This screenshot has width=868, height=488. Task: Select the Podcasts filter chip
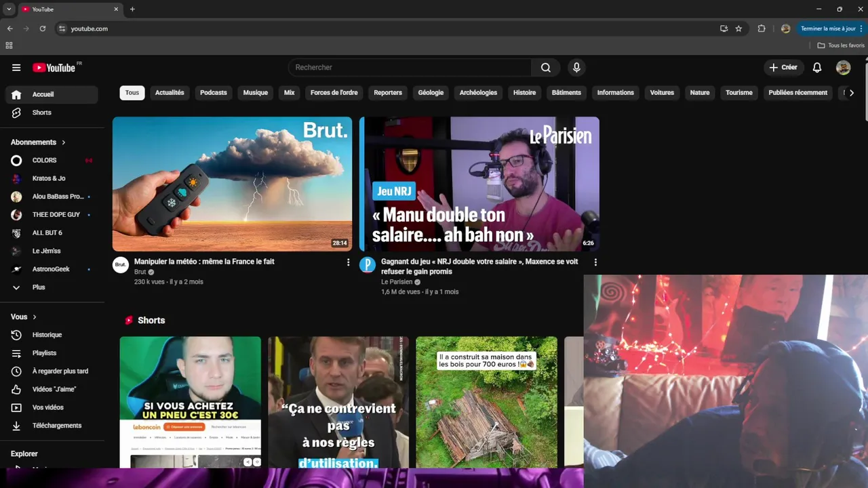214,93
